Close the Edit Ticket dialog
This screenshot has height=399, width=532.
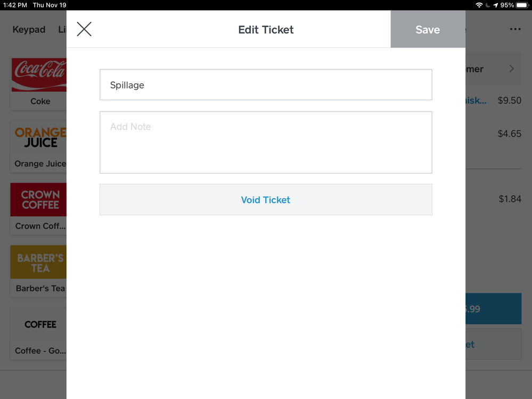pyautogui.click(x=84, y=29)
